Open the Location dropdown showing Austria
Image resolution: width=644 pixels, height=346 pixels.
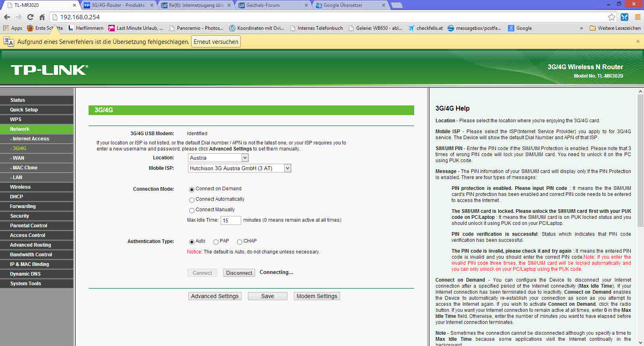(218, 158)
